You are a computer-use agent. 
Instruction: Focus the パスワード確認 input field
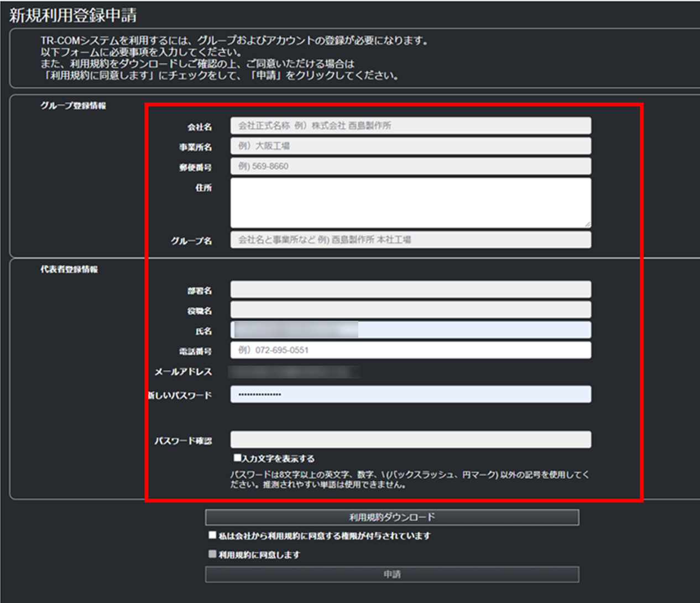click(x=410, y=440)
